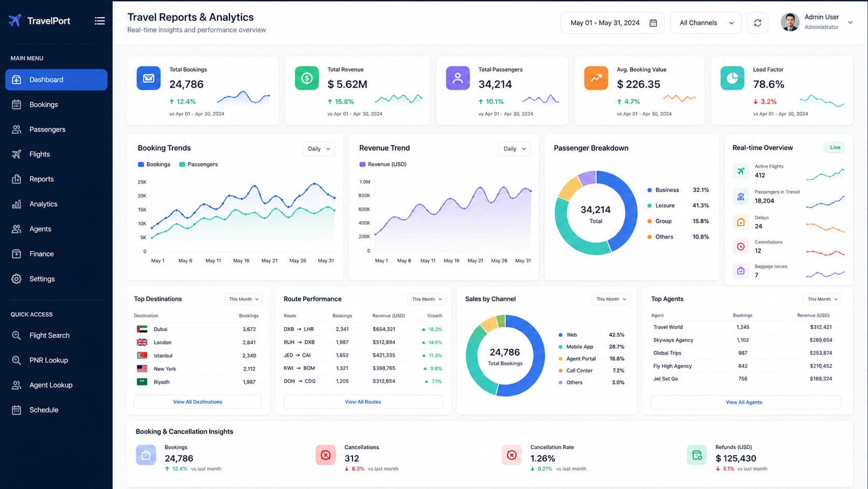The image size is (868, 489).
Task: Click the $654,321 revenue value
Action: 384,329
